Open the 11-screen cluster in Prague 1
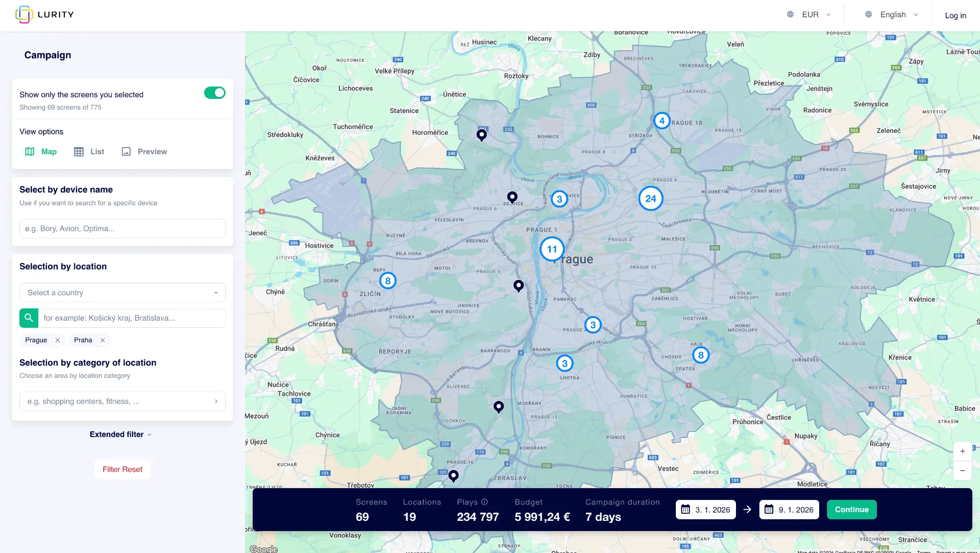The height and width of the screenshot is (553, 980). click(x=552, y=249)
